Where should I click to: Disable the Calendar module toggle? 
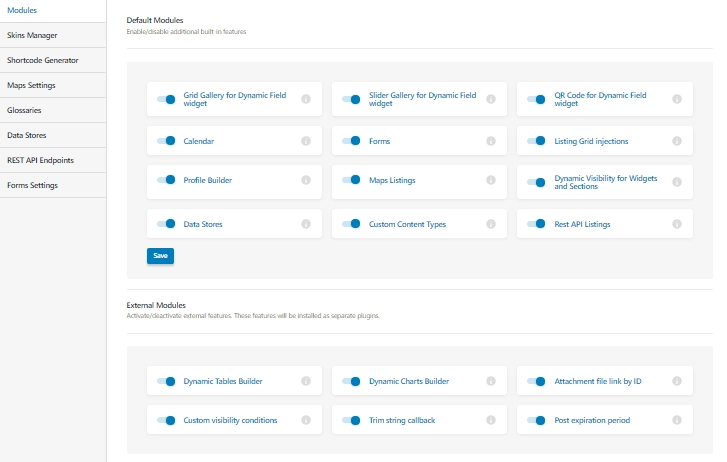coord(166,142)
